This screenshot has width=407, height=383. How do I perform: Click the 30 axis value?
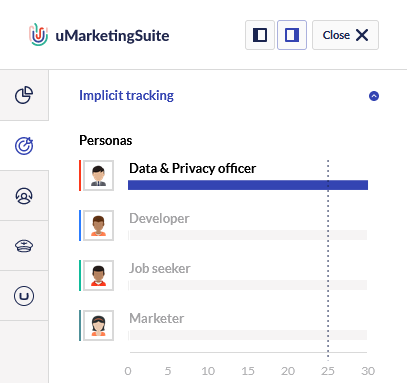click(368, 371)
